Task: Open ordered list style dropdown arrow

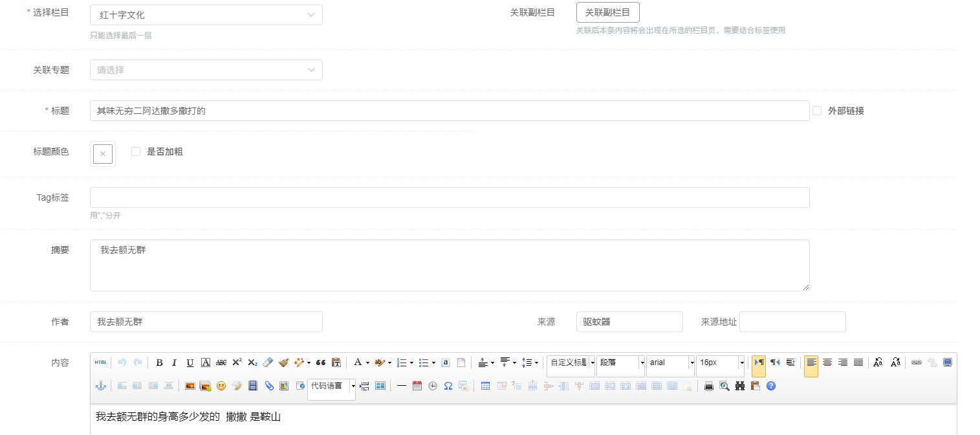Action: 411,363
